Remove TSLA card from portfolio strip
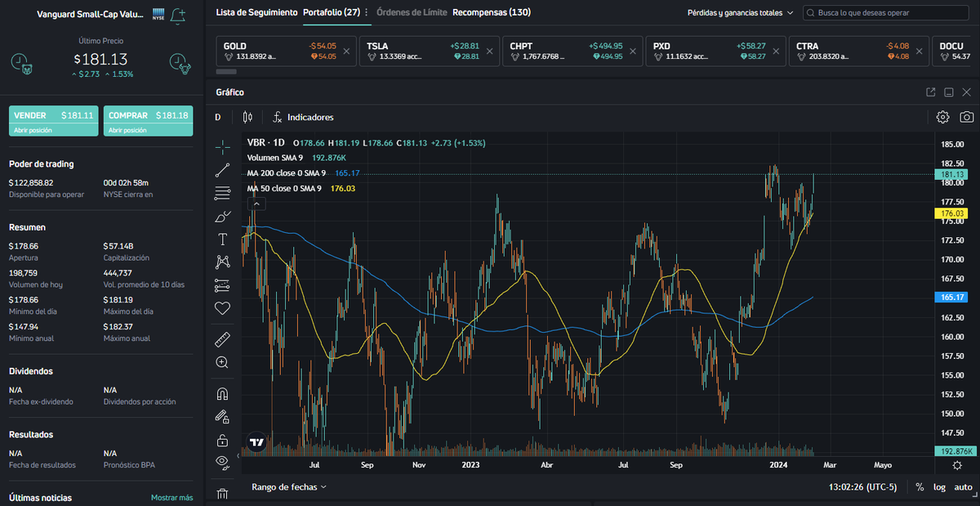Image resolution: width=980 pixels, height=506 pixels. click(x=489, y=51)
